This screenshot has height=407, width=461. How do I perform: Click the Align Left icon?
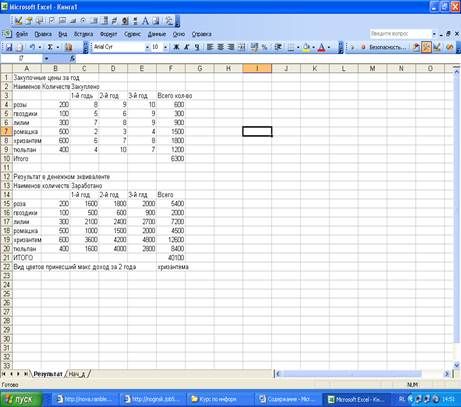pos(210,47)
